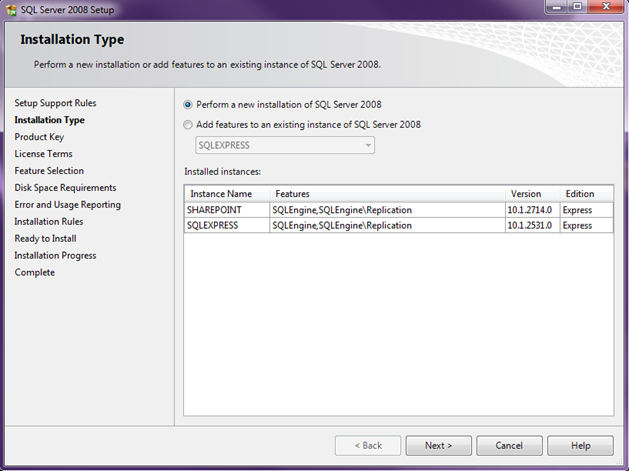Select Installation Progress step

click(x=55, y=256)
